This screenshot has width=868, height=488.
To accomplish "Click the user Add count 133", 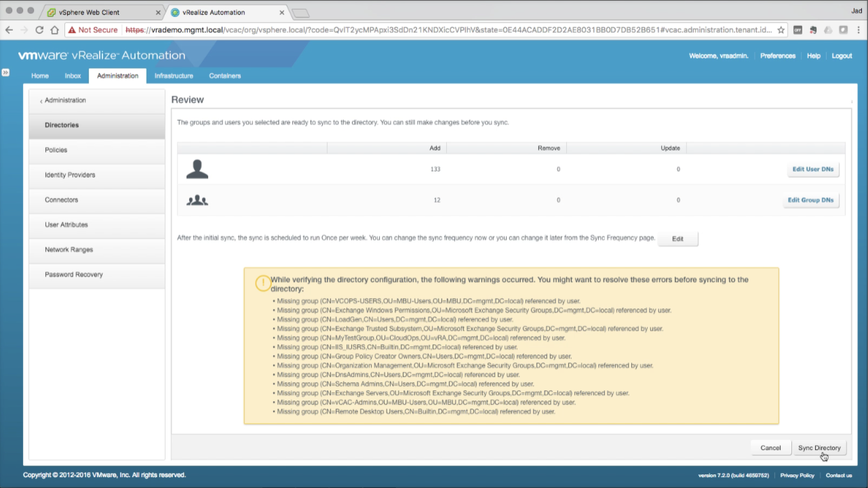I will coord(435,169).
